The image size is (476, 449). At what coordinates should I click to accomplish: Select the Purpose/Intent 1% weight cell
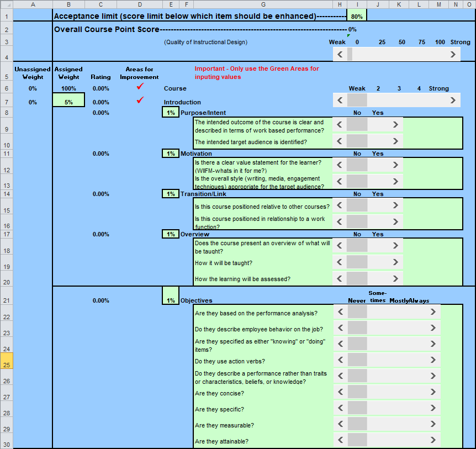click(x=171, y=113)
